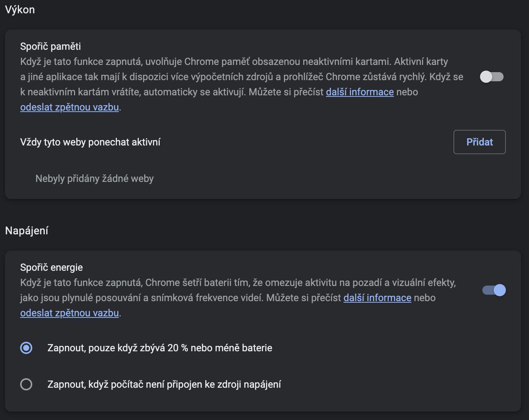
Task: Open odeslat zpětnou vazbu under Spořič energie
Action: click(69, 313)
